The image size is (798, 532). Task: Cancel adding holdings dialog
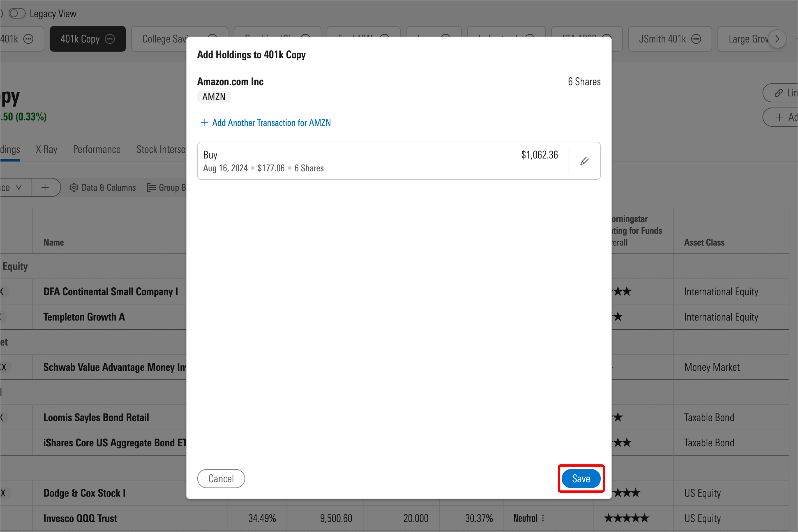click(x=221, y=479)
